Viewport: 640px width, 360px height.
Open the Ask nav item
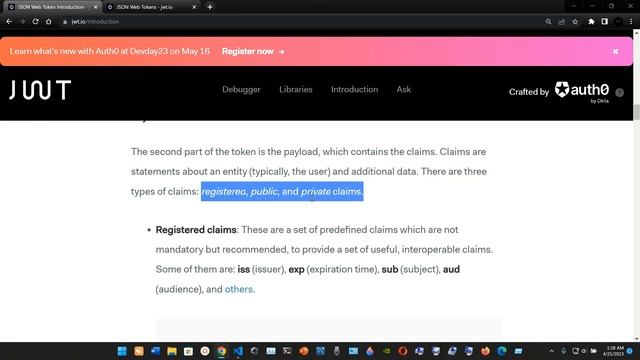(x=404, y=89)
